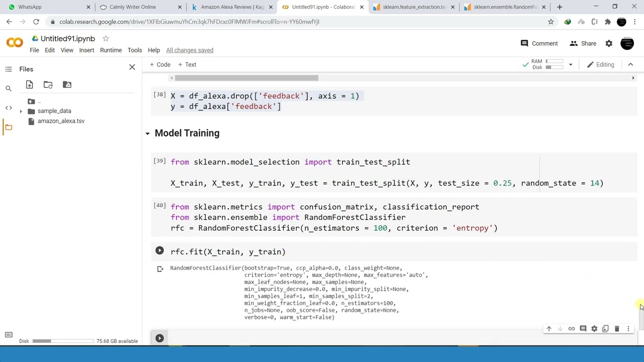644x362 pixels.
Task: Open the Runtime menu
Action: [111, 50]
